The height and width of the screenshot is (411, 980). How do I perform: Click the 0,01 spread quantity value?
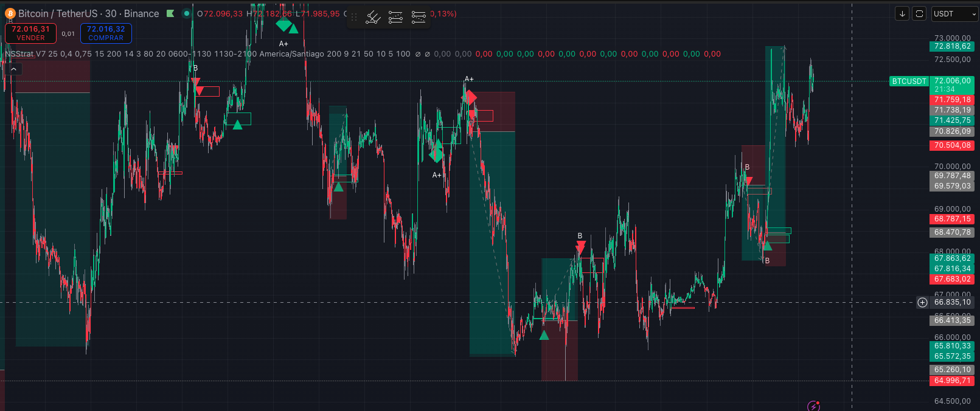pyautogui.click(x=68, y=34)
